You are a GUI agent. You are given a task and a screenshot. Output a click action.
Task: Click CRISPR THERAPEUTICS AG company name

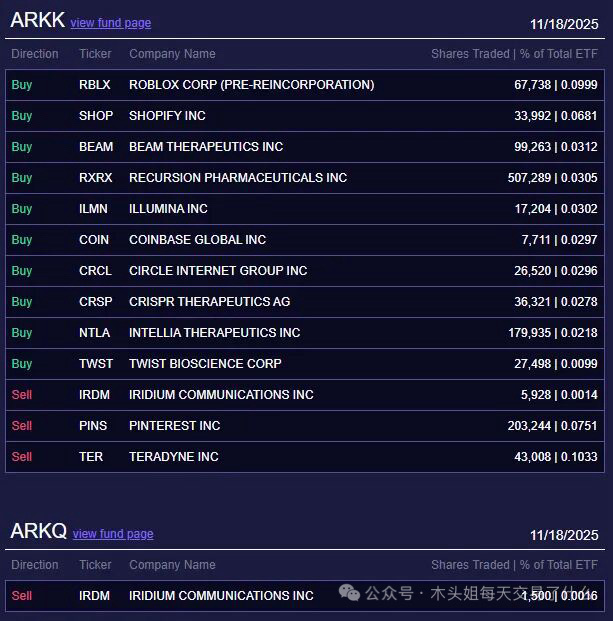[209, 302]
